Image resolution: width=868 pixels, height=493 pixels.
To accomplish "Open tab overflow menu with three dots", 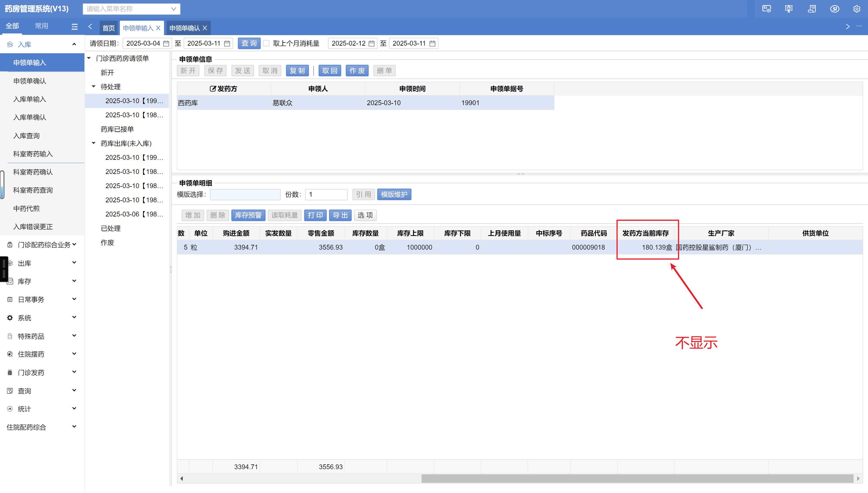I will point(859,26).
